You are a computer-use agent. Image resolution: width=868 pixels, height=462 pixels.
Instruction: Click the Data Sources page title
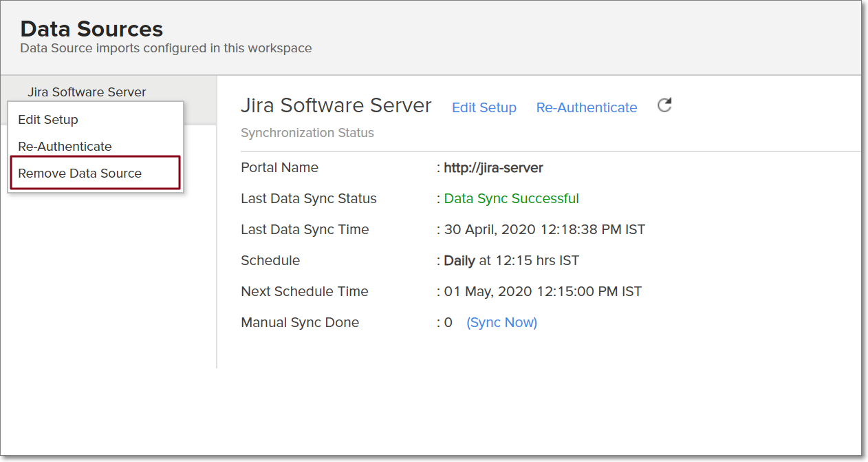coord(91,29)
